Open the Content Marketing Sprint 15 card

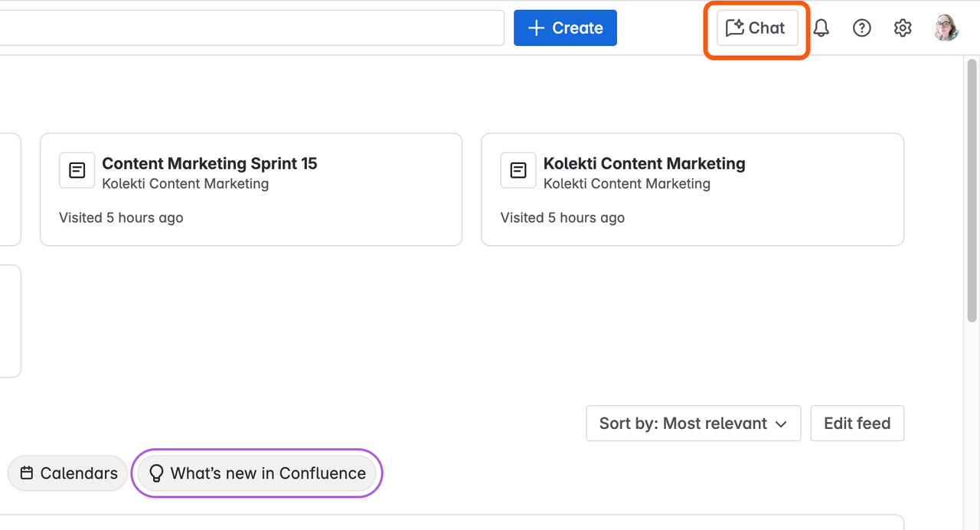click(x=250, y=189)
